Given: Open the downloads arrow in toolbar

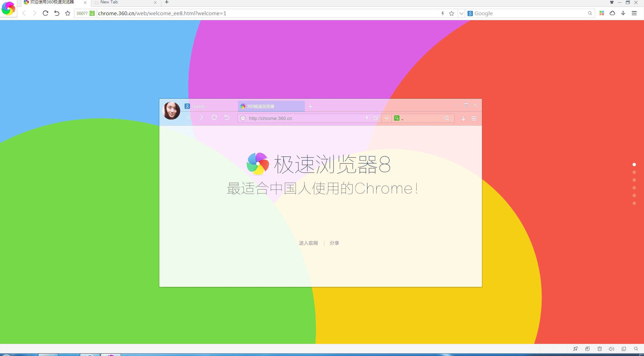Looking at the screenshot, I should click(x=623, y=13).
